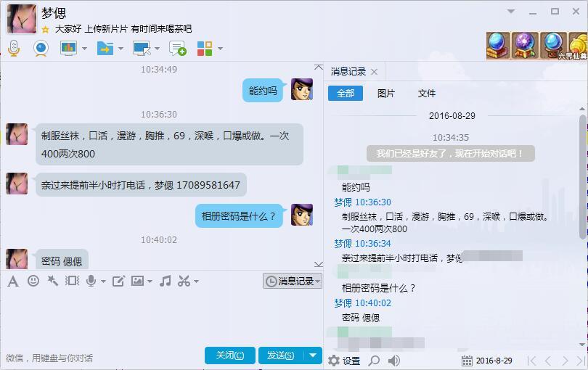Start a voice call with microphone icon

[x=14, y=49]
